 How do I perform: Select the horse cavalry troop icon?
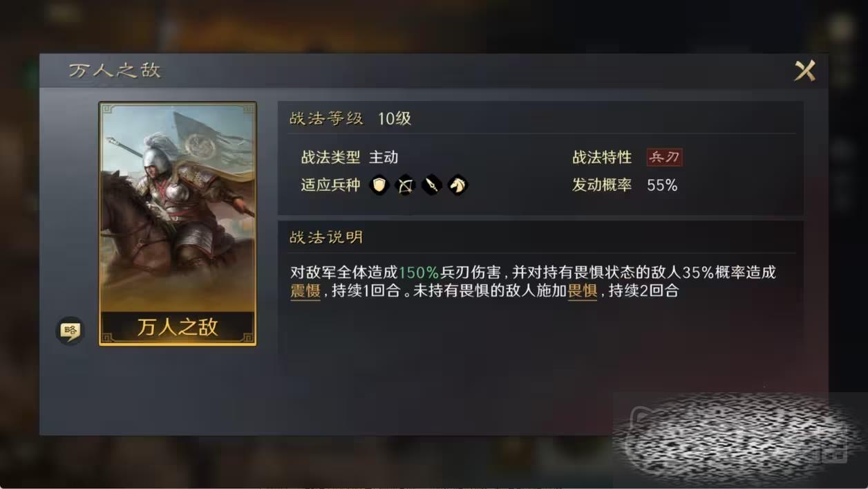pyautogui.click(x=457, y=185)
